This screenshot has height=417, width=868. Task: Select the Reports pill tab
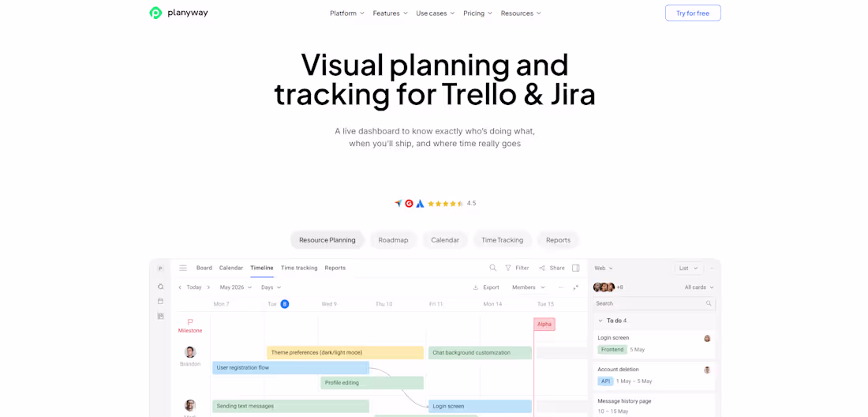pos(558,240)
